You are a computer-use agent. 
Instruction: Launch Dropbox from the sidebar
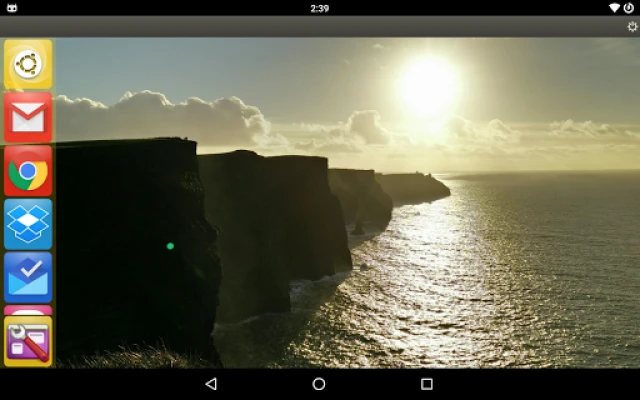[x=28, y=224]
